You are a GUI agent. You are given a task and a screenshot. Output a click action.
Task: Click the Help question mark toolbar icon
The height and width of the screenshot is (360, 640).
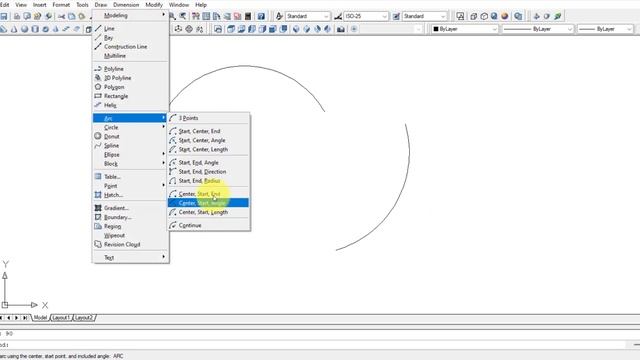click(261, 16)
